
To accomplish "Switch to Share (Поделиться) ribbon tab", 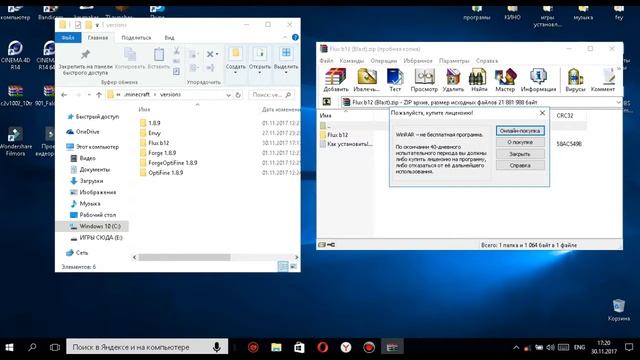I will coord(136,38).
